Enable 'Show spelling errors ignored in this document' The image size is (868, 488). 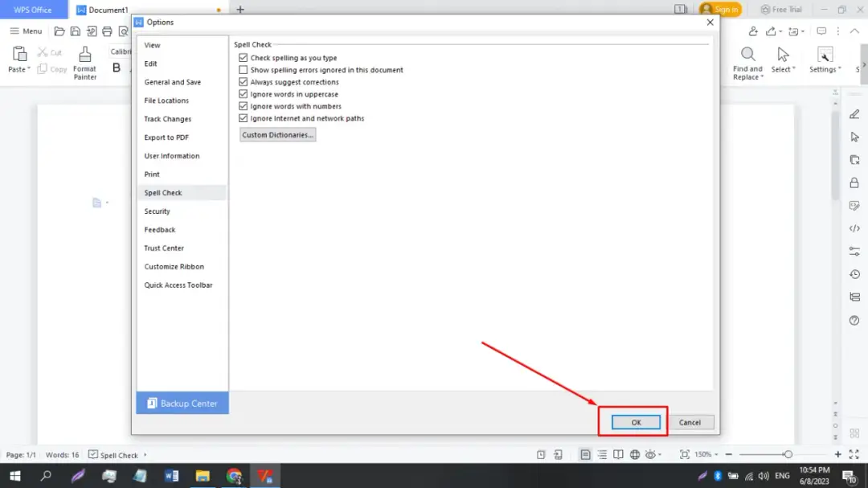[x=244, y=70]
